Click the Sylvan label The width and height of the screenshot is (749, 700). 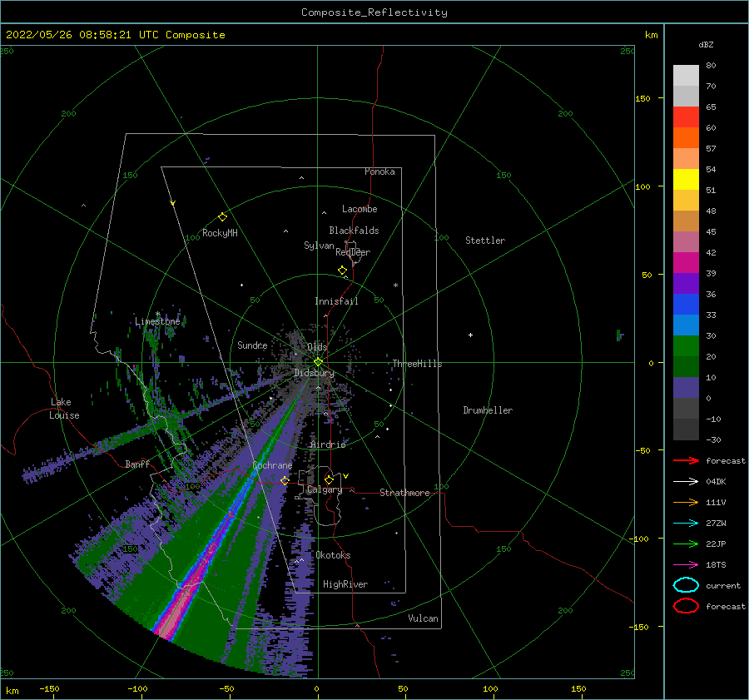pos(319,246)
